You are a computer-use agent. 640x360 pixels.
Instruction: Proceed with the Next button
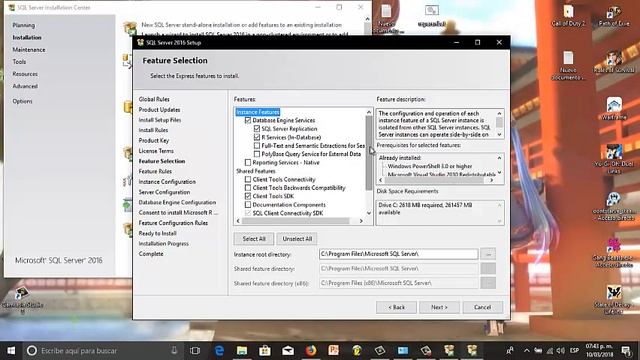pos(439,307)
